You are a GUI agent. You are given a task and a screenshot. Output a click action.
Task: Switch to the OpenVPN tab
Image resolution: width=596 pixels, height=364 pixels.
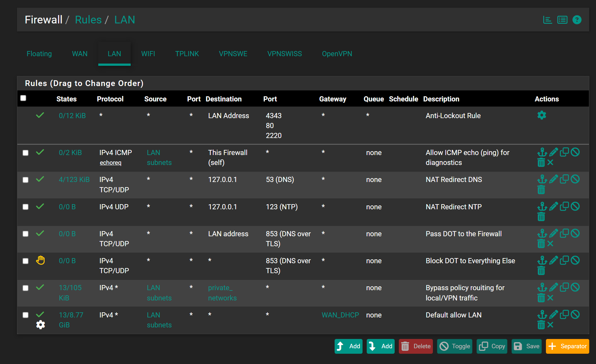337,54
